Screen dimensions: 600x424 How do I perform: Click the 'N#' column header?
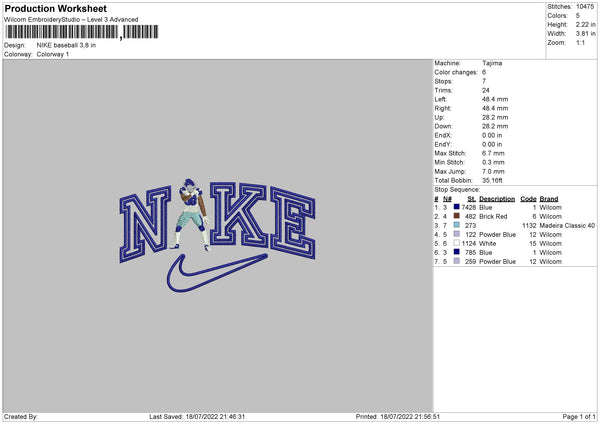447,199
